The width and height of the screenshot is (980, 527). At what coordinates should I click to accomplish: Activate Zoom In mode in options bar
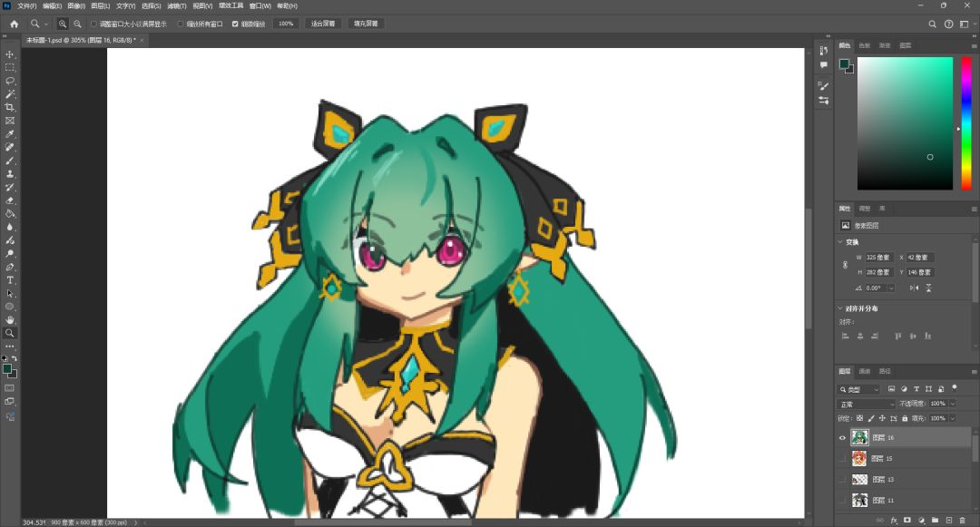pos(63,24)
